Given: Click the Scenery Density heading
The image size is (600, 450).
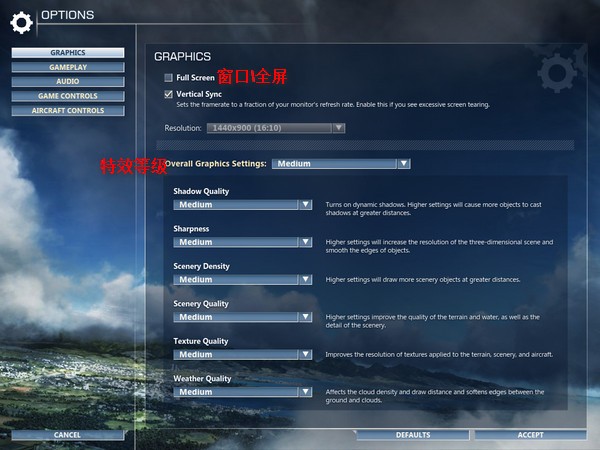Looking at the screenshot, I should point(201,266).
